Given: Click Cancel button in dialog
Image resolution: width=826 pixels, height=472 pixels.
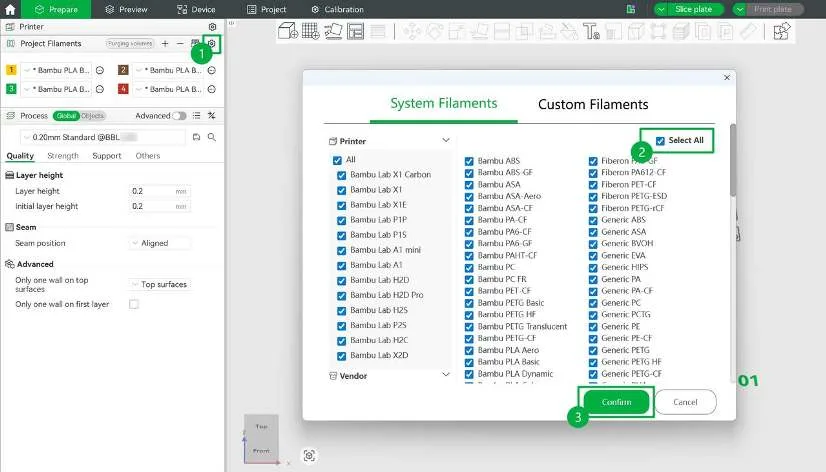Looking at the screenshot, I should tap(685, 402).
